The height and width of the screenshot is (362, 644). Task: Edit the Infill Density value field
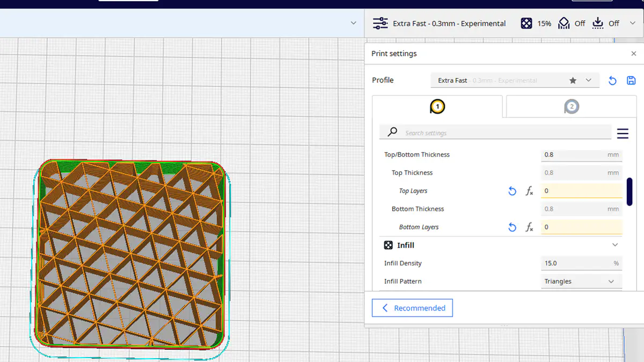click(x=581, y=263)
